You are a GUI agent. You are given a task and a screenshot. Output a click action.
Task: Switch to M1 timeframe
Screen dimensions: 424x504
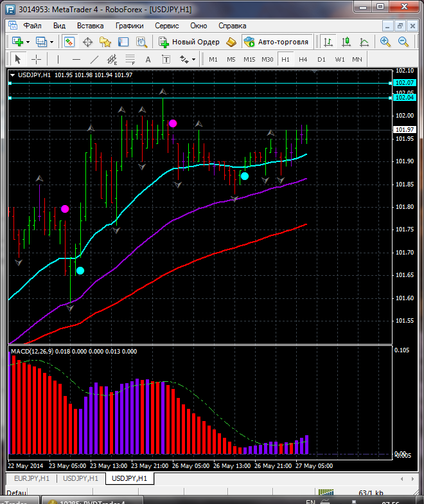[213, 59]
